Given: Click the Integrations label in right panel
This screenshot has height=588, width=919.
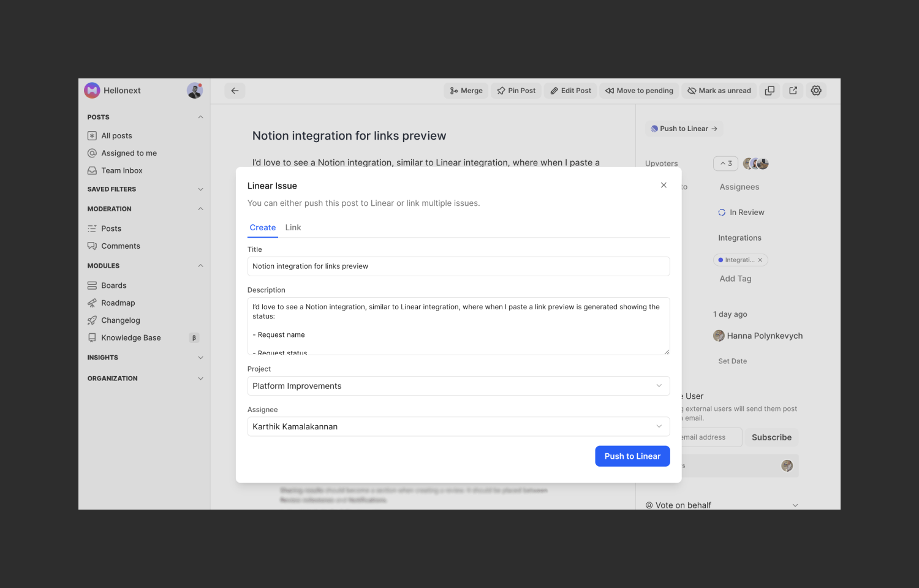Looking at the screenshot, I should (740, 238).
